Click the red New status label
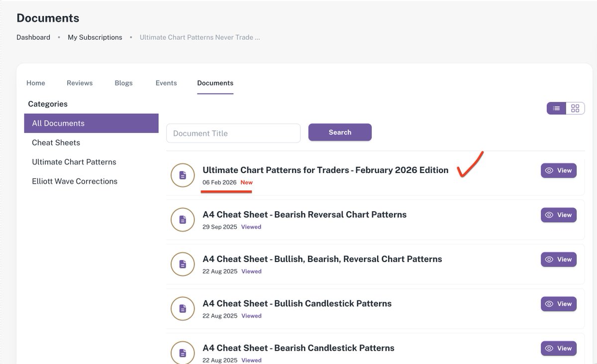 (246, 182)
